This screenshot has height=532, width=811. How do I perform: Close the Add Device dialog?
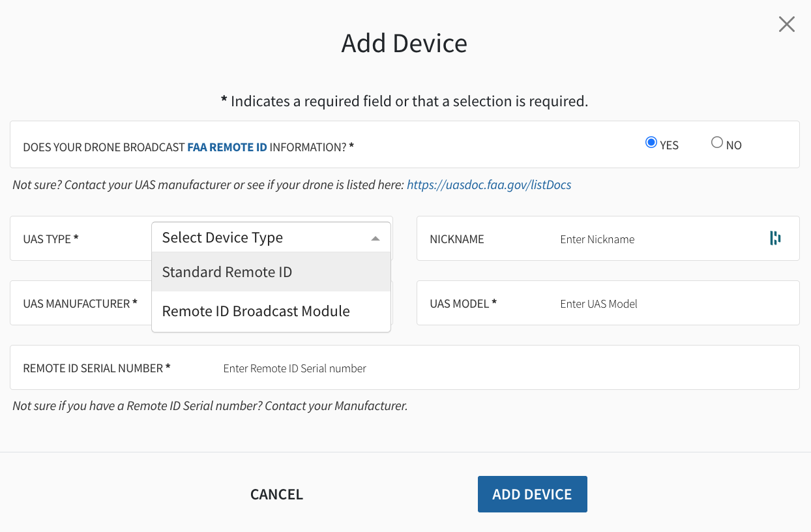tap(786, 24)
